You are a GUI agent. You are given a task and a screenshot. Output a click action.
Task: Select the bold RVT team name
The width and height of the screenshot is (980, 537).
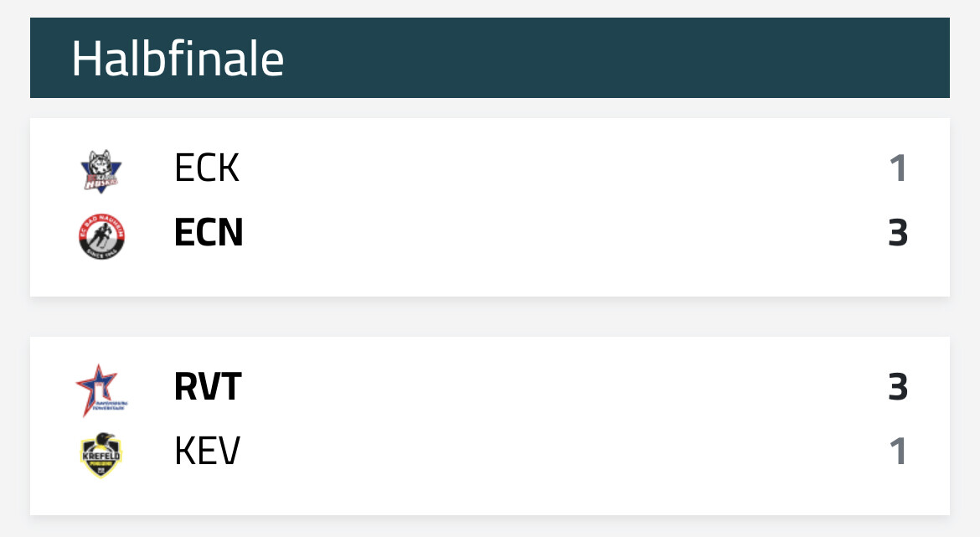coord(208,387)
